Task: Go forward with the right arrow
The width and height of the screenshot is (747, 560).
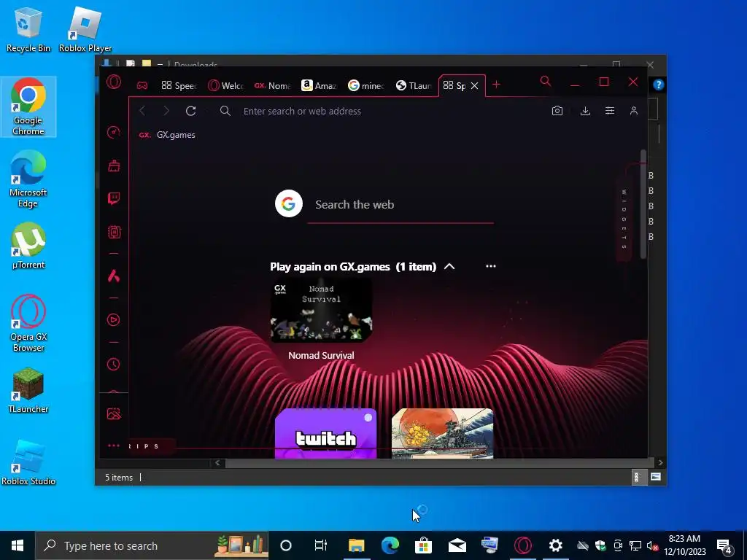Action: tap(166, 111)
